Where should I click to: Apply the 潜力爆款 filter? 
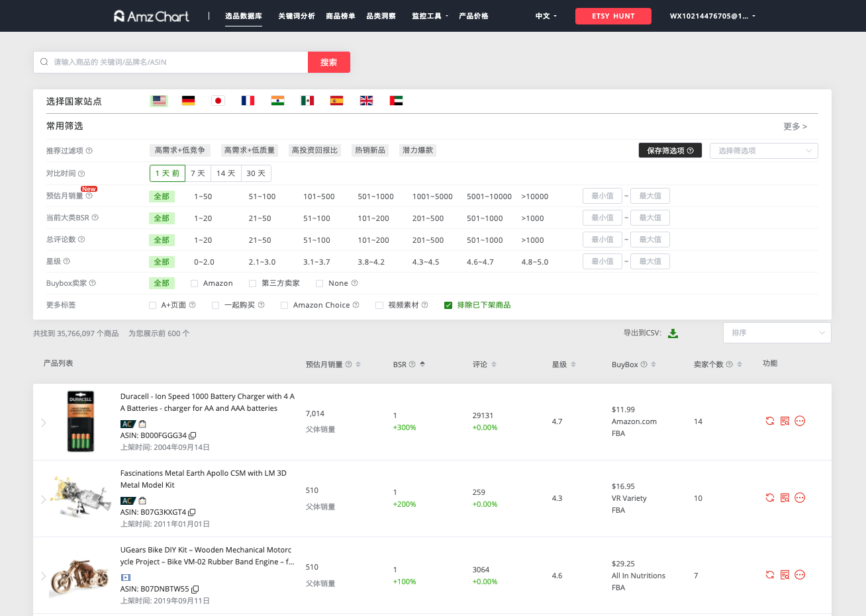(418, 150)
